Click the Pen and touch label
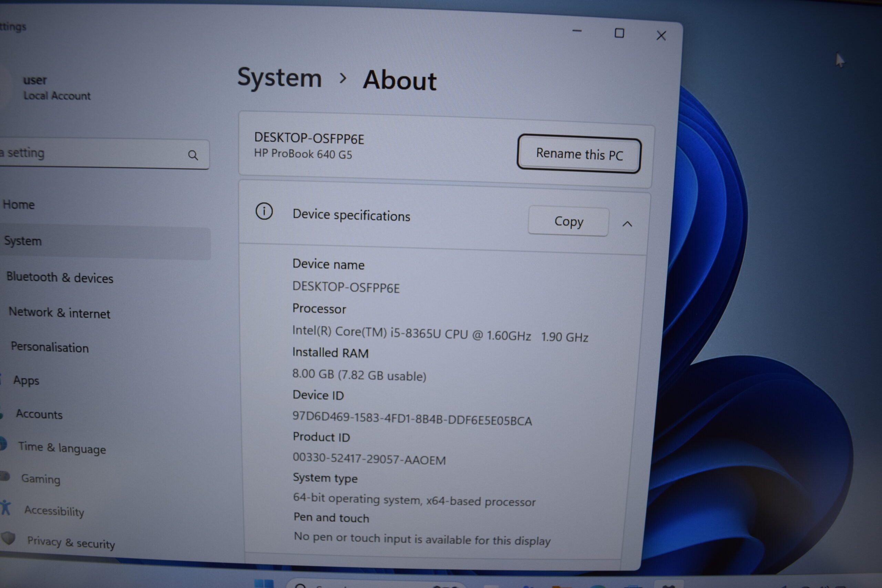 (331, 517)
